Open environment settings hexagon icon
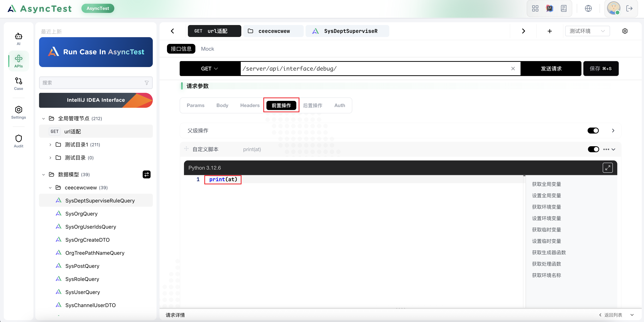The width and height of the screenshot is (644, 322). [x=625, y=31]
